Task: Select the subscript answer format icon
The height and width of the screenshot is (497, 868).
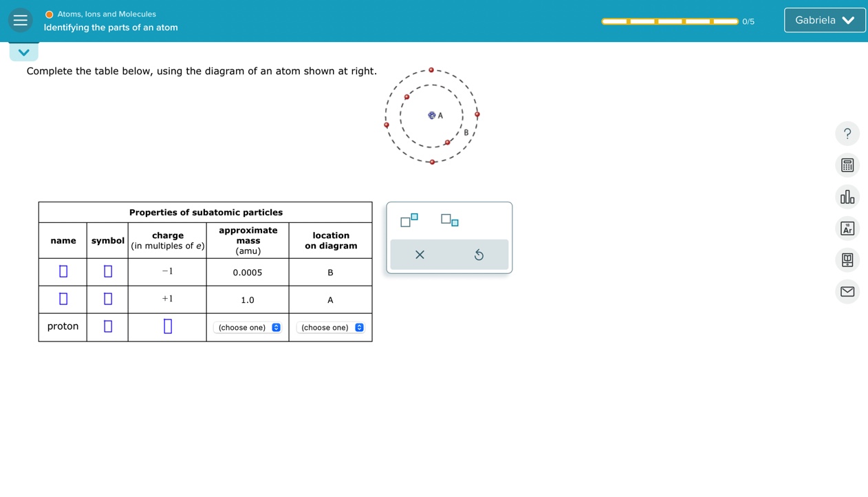Action: [448, 221]
